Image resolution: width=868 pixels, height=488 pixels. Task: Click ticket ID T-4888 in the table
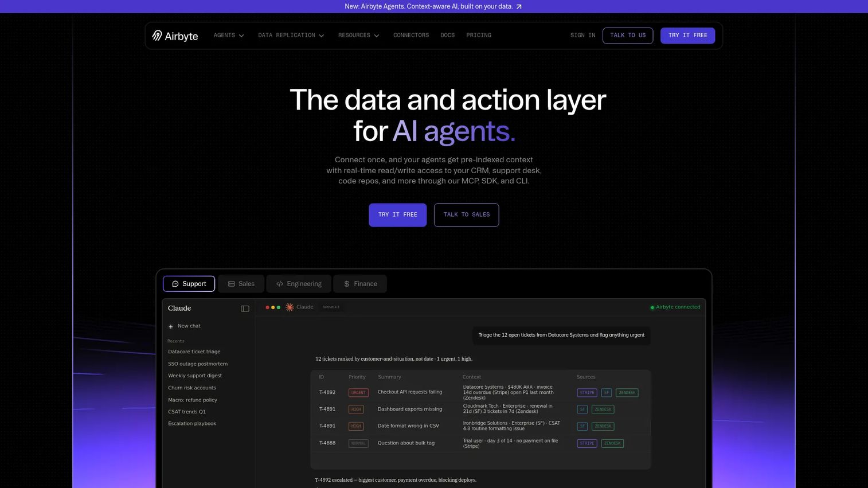tap(327, 443)
